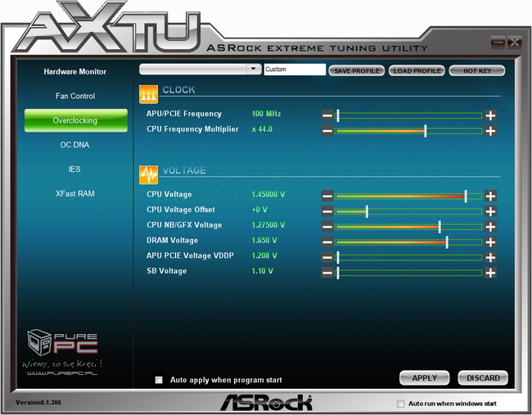The width and height of the screenshot is (532, 415).
Task: Lower CPU NB/GFX Voltage via minus button
Action: [327, 227]
